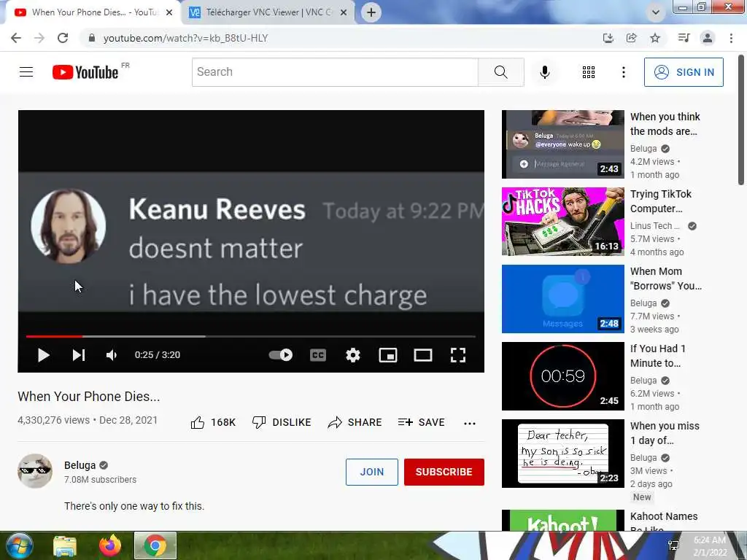Viewport: 747px width, 560px height.
Task: Open more actions ellipsis below the video
Action: 470,423
